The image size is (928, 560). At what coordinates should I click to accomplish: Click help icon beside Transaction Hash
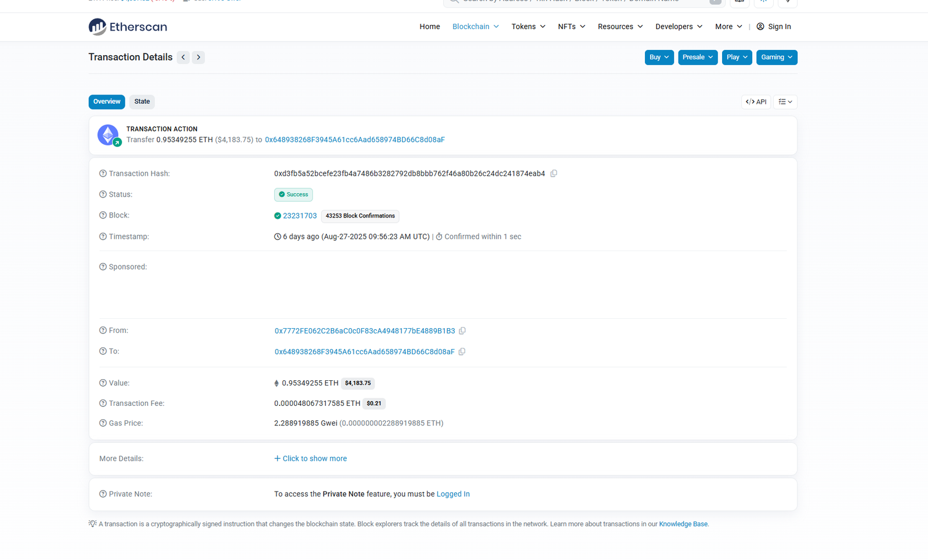(103, 173)
